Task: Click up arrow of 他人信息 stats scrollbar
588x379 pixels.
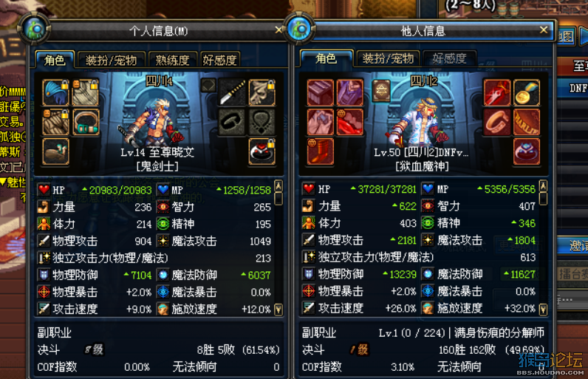Action: [x=543, y=185]
